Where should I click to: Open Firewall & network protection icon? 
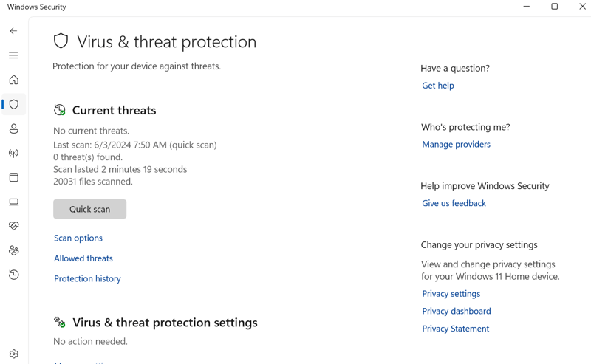tap(13, 154)
